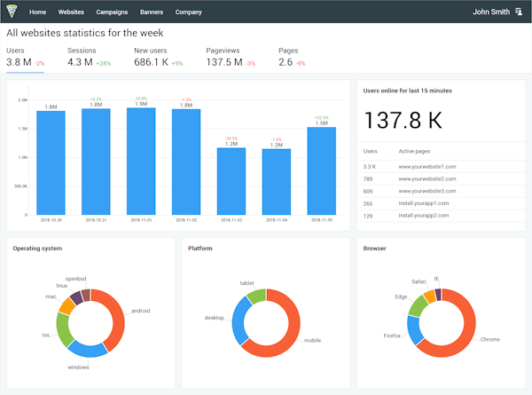The image size is (532, 395).
Task: Switch to the Sessions statistics tab
Action: [x=89, y=57]
